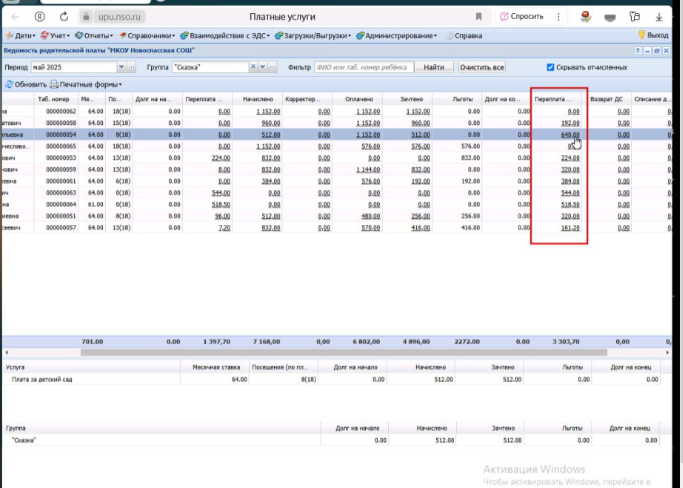
Task: Click the Выход exit button
Action: tap(653, 35)
